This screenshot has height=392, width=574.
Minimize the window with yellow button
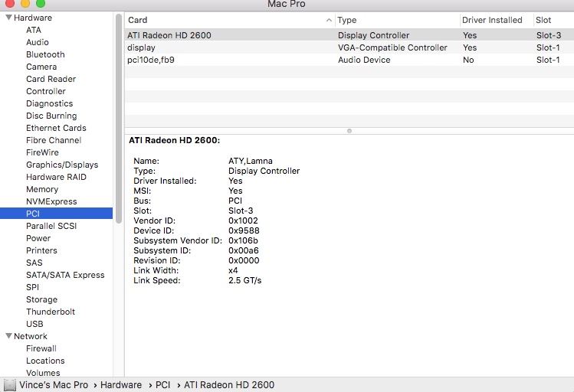[25, 3]
